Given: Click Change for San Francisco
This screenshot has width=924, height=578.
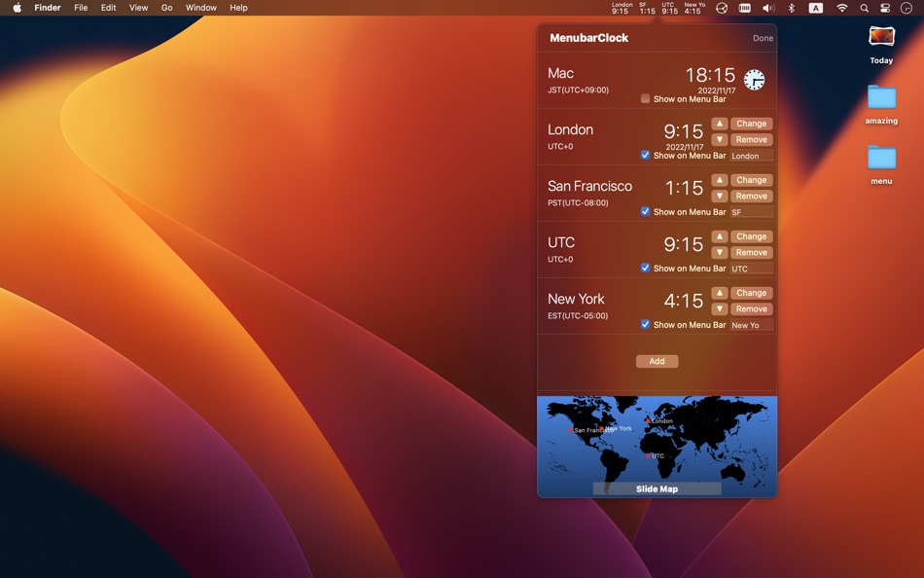Looking at the screenshot, I should [x=751, y=180].
